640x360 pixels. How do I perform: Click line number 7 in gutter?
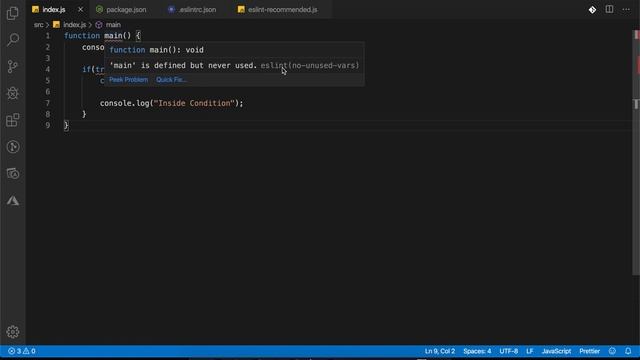[47, 103]
